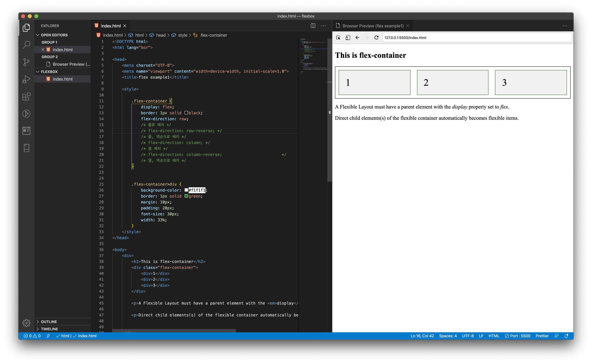
Task: Switch to the Browser Preview tab
Action: pyautogui.click(x=372, y=26)
